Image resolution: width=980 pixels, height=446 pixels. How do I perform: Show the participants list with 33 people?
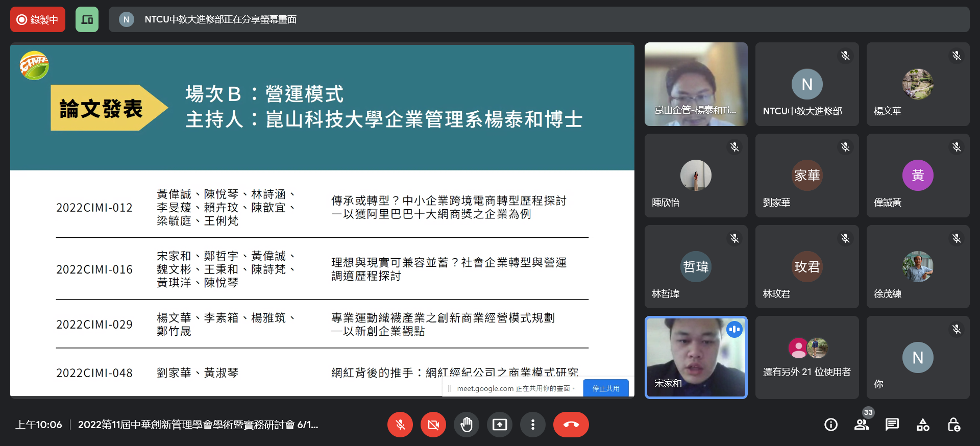(x=862, y=425)
